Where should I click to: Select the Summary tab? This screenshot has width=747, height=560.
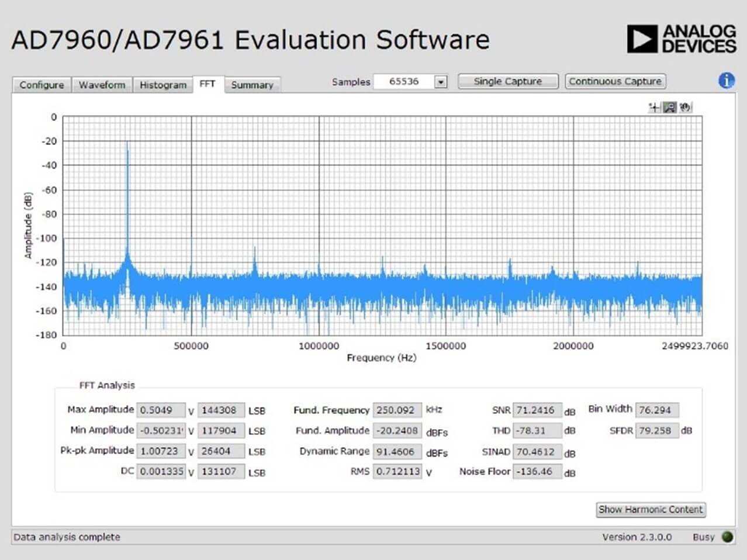click(252, 85)
